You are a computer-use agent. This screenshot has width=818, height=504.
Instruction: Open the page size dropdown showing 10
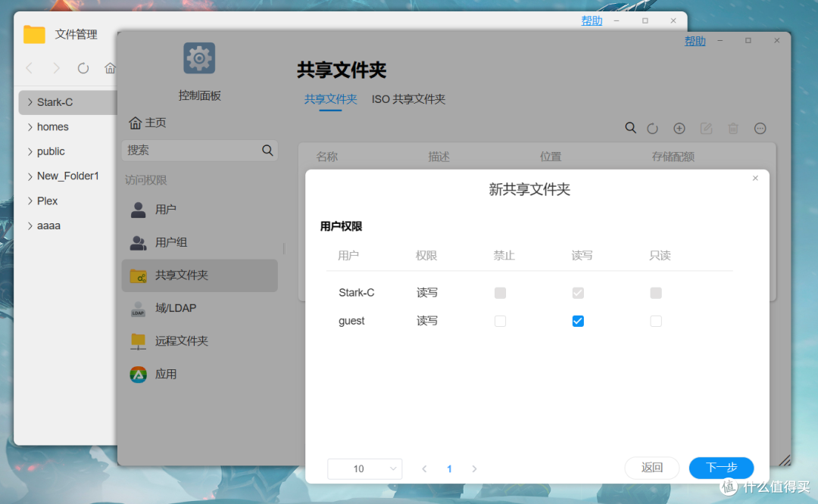[x=364, y=468]
